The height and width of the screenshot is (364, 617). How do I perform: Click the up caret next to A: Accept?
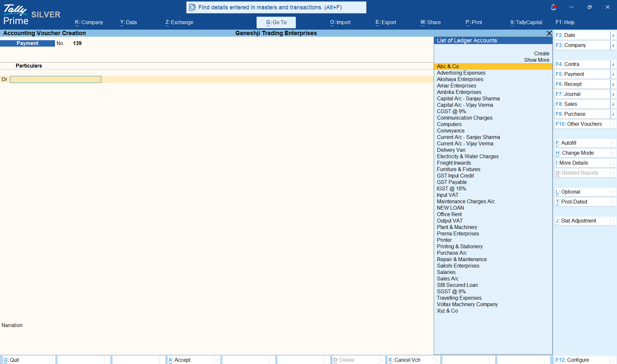tap(217, 360)
